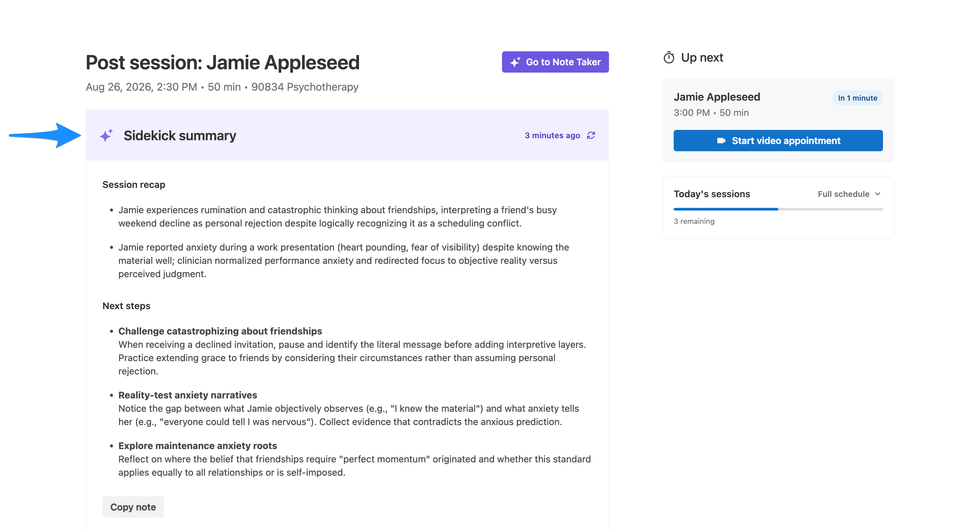This screenshot has height=531, width=980.
Task: Click the 'Sidekick summary' heading text
Action: click(x=180, y=136)
